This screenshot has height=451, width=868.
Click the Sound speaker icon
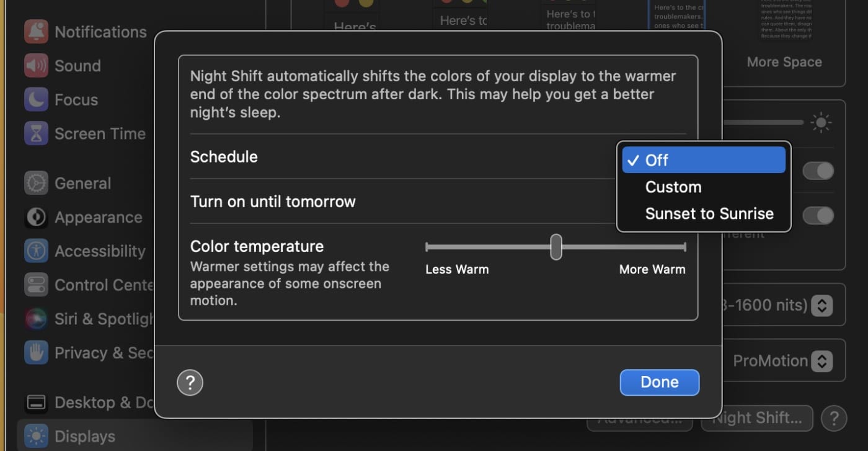point(36,66)
